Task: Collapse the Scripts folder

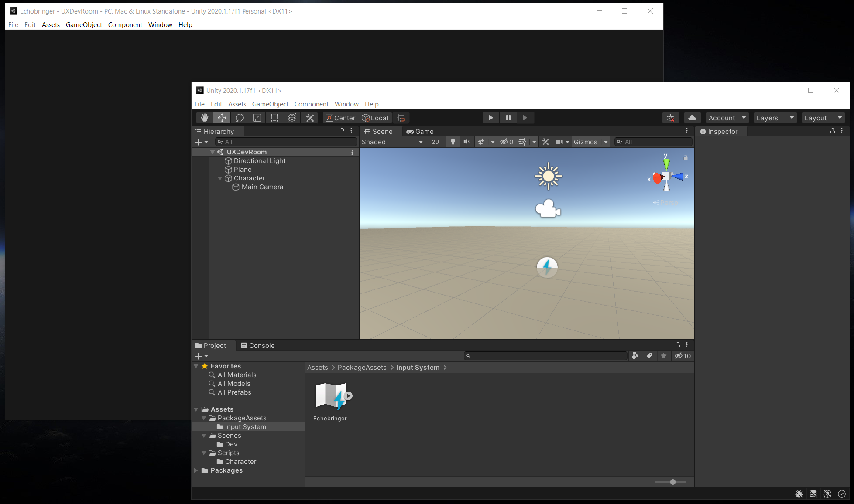Action: 204,453
